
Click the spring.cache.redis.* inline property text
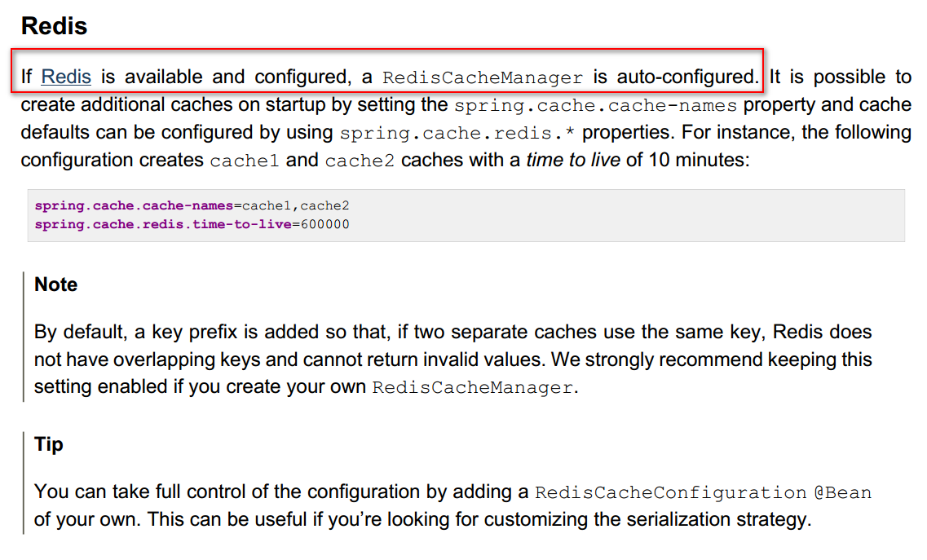coord(457,133)
